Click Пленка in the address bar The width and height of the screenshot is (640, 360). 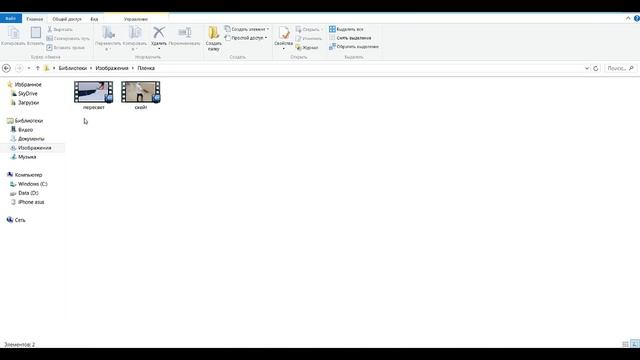coord(146,68)
